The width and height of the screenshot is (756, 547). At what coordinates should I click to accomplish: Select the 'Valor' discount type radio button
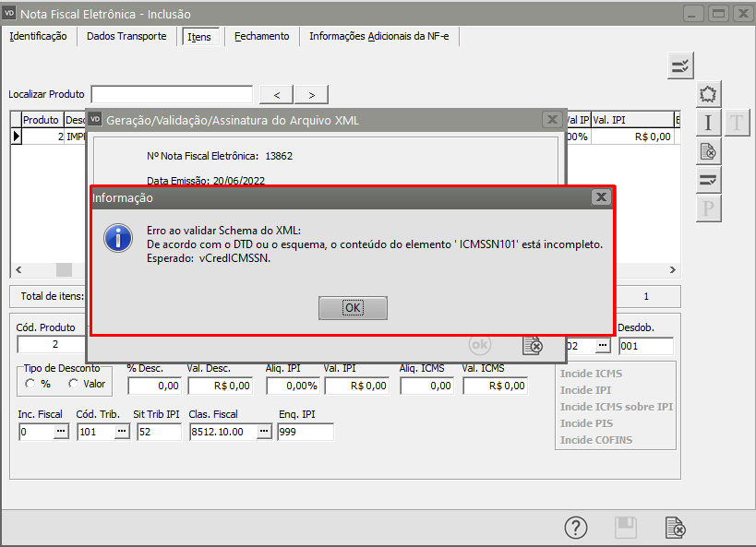pos(72,384)
